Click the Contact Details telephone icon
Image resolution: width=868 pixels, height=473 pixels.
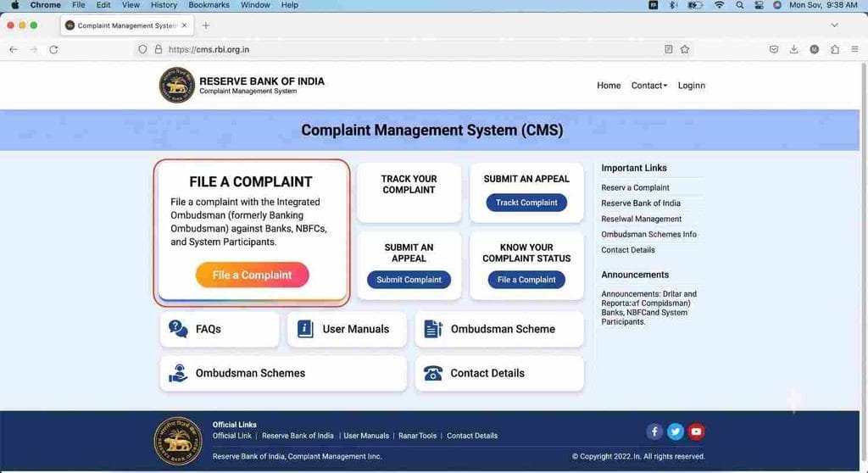(x=433, y=373)
